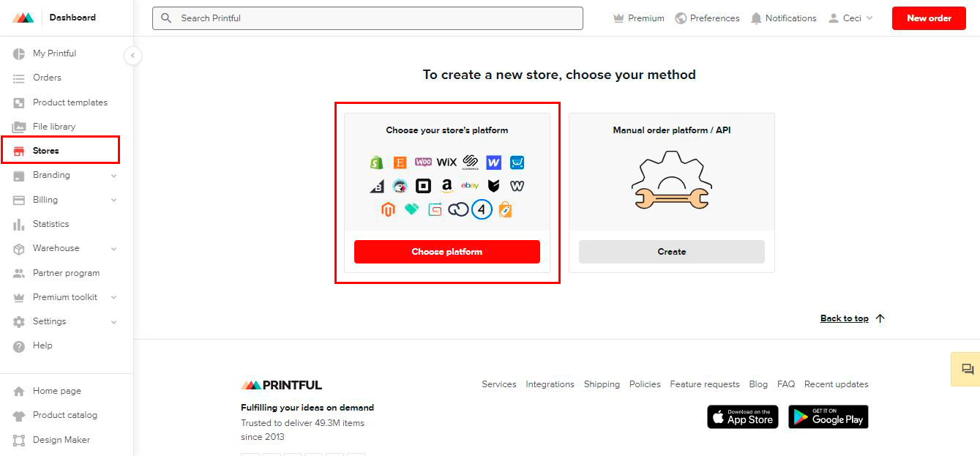Click the Back to top link
The height and width of the screenshot is (456, 980).
[x=844, y=318]
